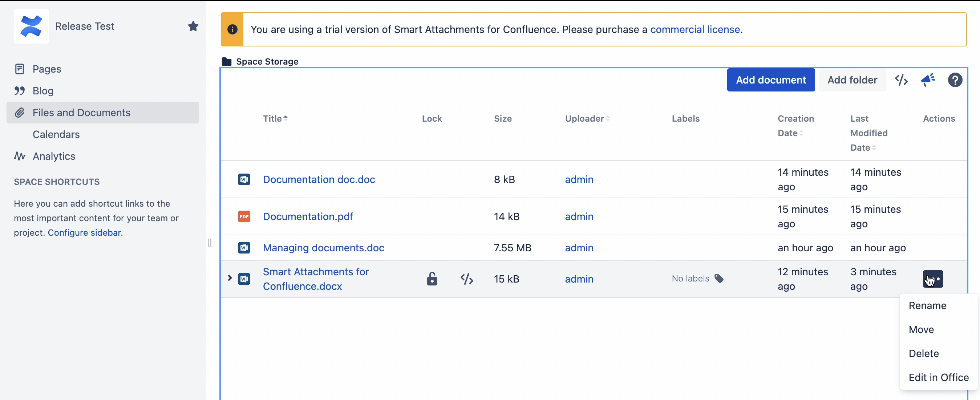Click the Confluence logo for Release Test

pyautogui.click(x=31, y=26)
